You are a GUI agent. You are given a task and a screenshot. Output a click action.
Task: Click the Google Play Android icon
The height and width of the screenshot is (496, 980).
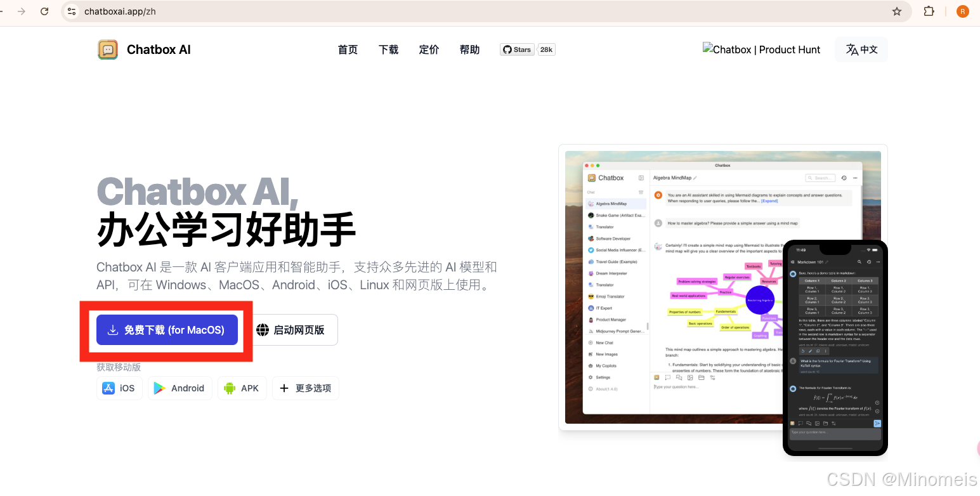pos(160,388)
